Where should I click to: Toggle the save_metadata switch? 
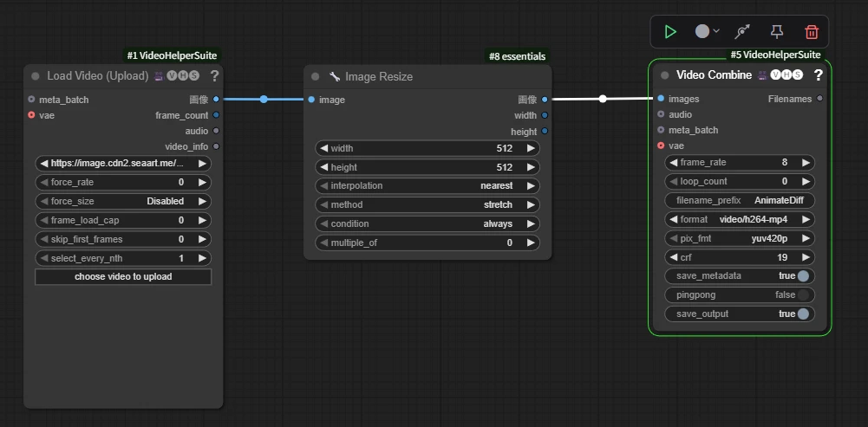(x=803, y=276)
